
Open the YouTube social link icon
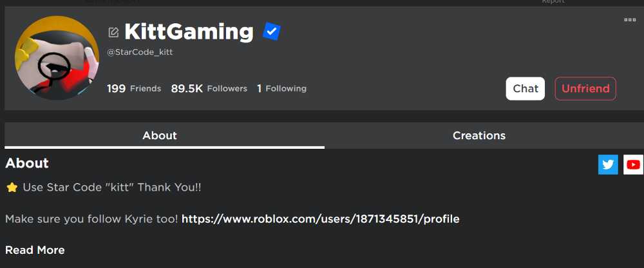click(633, 165)
